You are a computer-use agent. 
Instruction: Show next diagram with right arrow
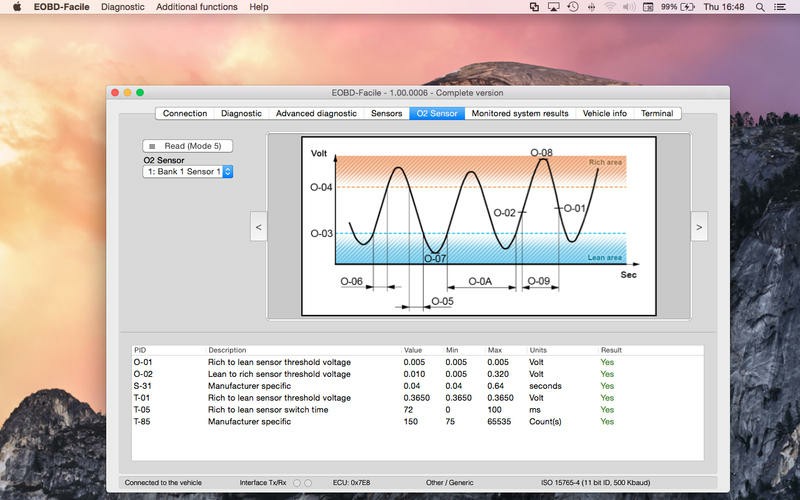[699, 227]
